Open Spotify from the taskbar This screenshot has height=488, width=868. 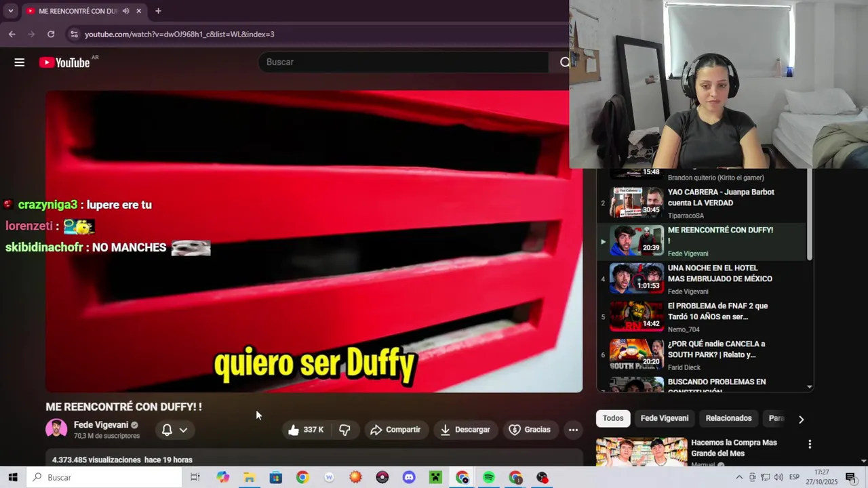(489, 477)
